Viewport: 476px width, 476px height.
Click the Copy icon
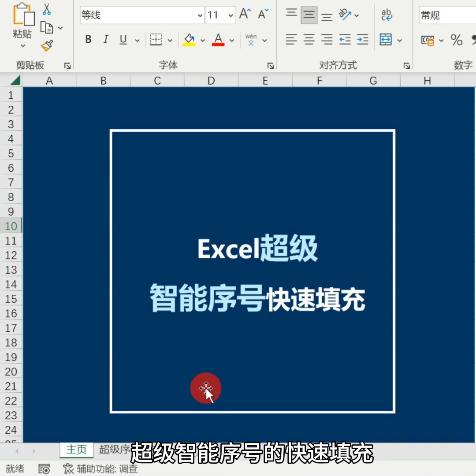click(47, 26)
